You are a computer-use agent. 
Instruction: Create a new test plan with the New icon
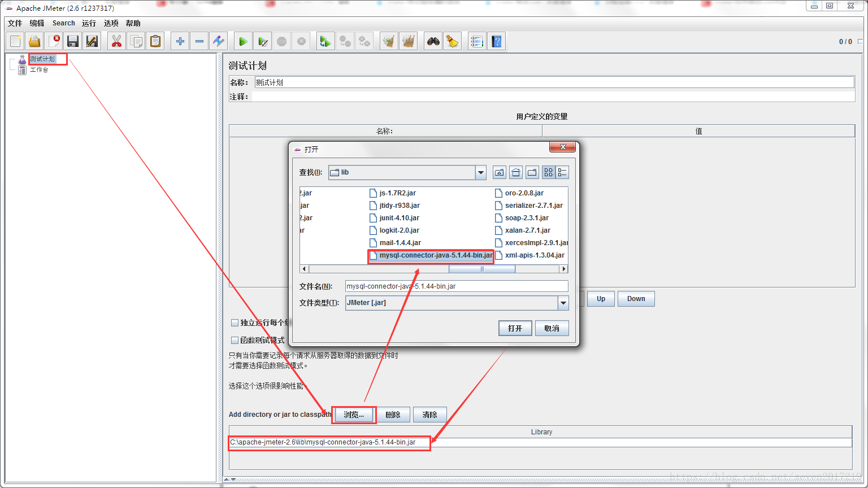point(15,41)
